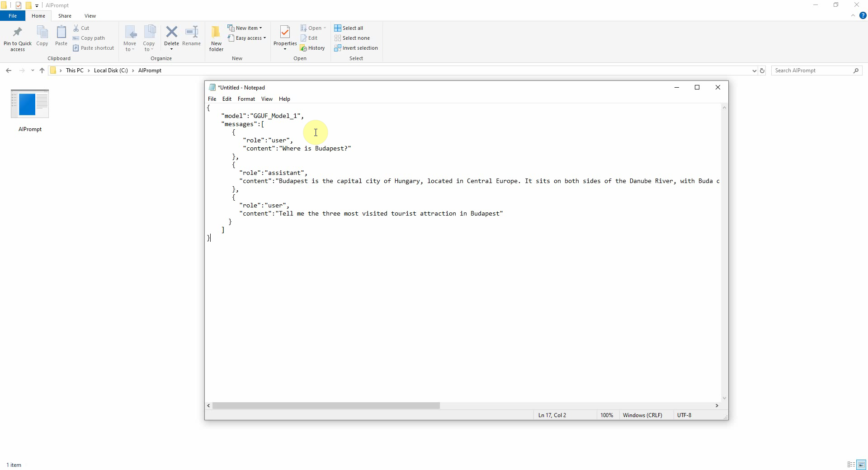
Task: Click AIPrompt breadcrumb in address bar
Action: point(150,70)
